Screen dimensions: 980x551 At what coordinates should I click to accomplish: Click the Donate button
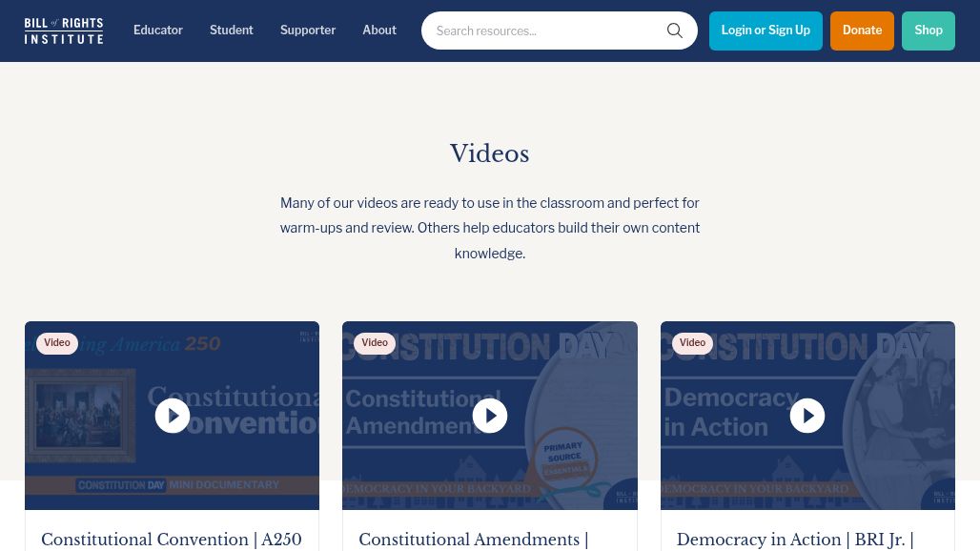tap(862, 31)
